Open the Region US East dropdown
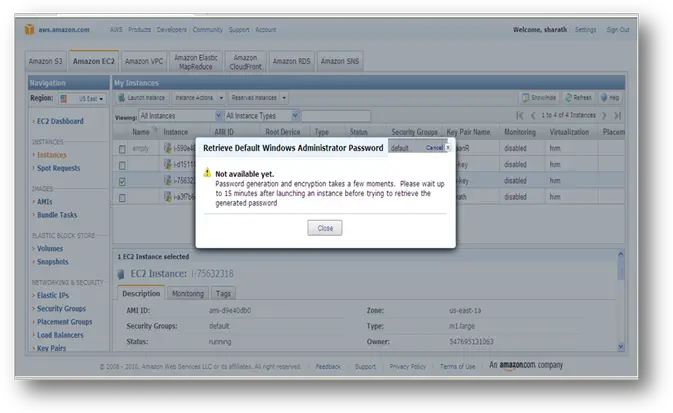This screenshot has width=673, height=413. 82,99
